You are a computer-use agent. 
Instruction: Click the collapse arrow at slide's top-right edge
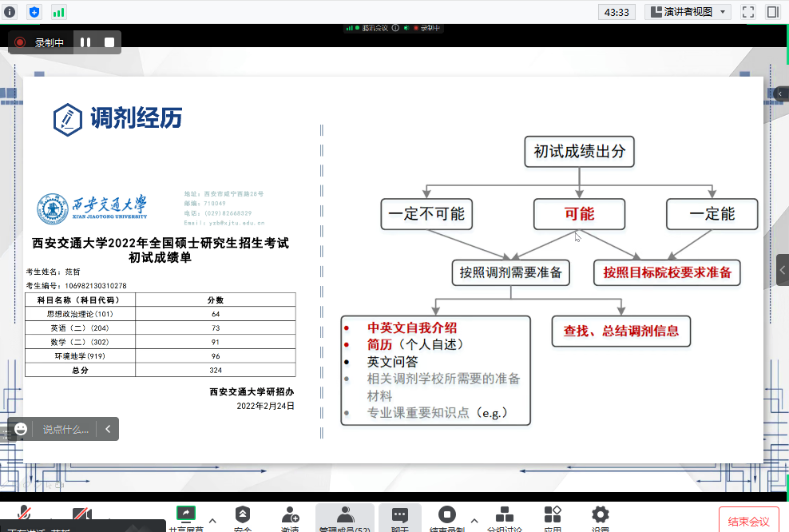[x=780, y=93]
